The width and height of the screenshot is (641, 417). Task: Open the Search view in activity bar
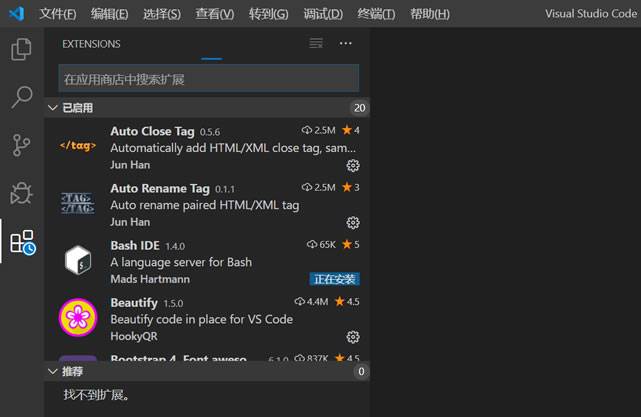click(x=21, y=97)
